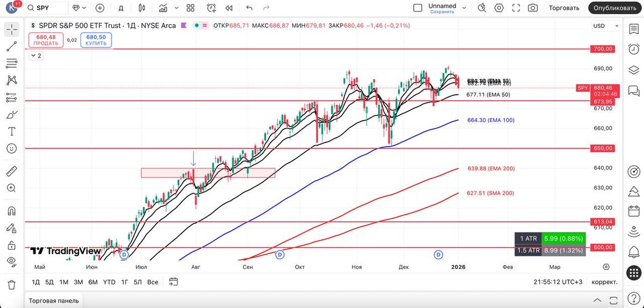The image size is (644, 308).
Task: Activate the zoom in tool
Action: point(12,188)
